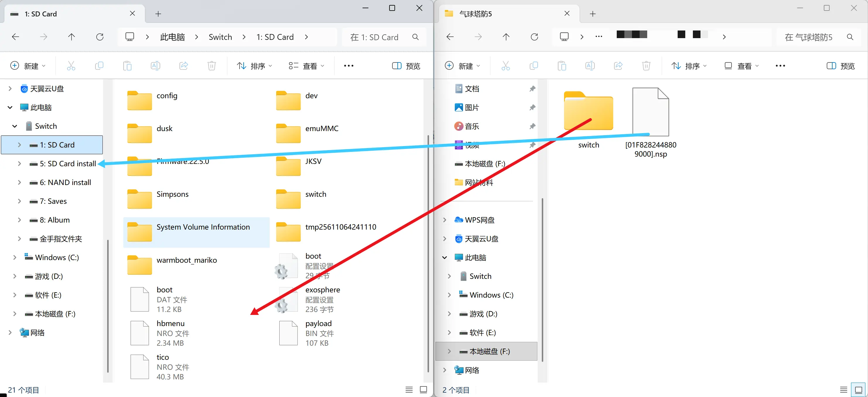The height and width of the screenshot is (397, 868).
Task: Click Switch in the SD Card address bar
Action: pos(221,37)
